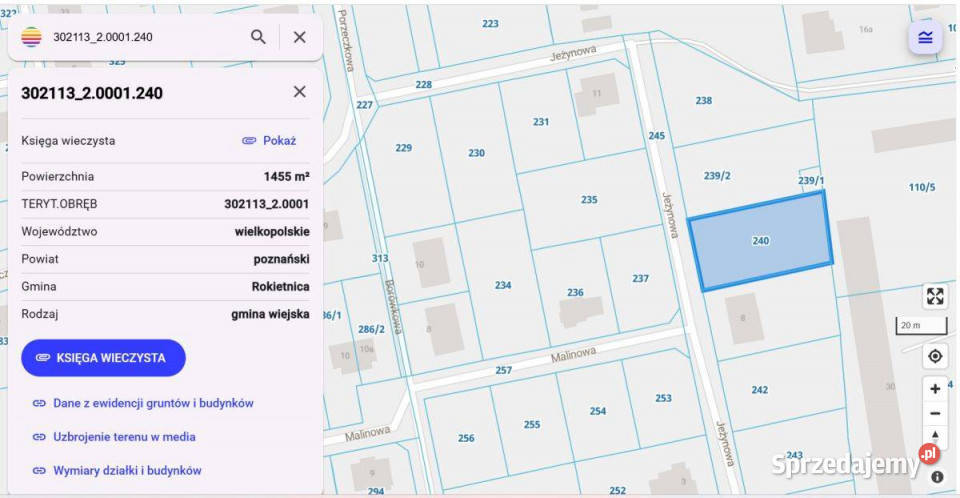Click Rokietnica gmina value

click(x=280, y=287)
